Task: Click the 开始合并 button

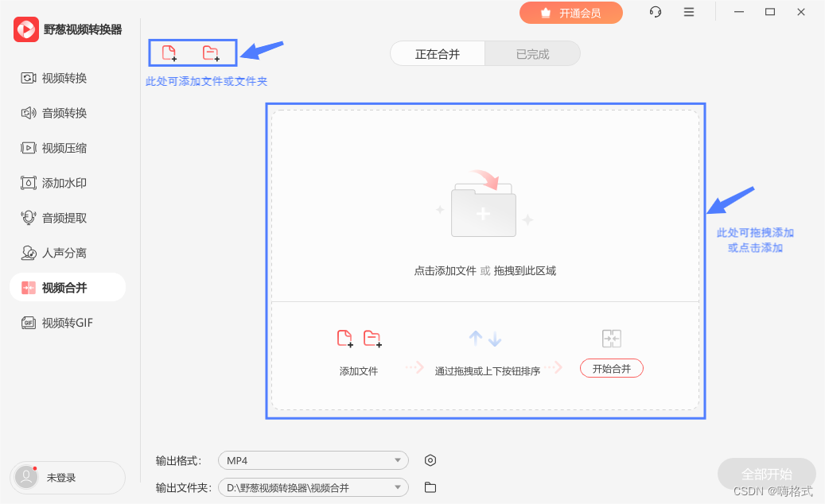Action: pyautogui.click(x=611, y=368)
